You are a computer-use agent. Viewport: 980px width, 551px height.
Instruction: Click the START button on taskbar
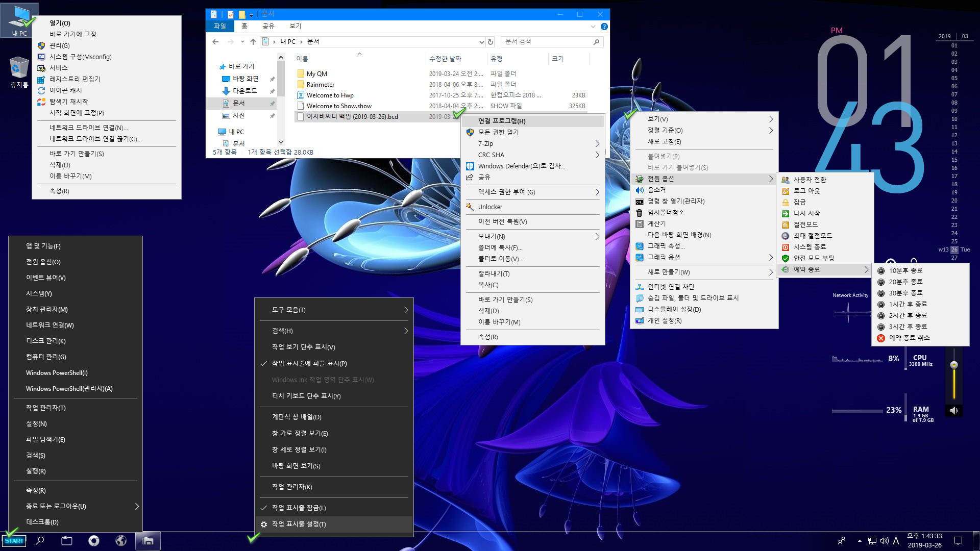14,541
